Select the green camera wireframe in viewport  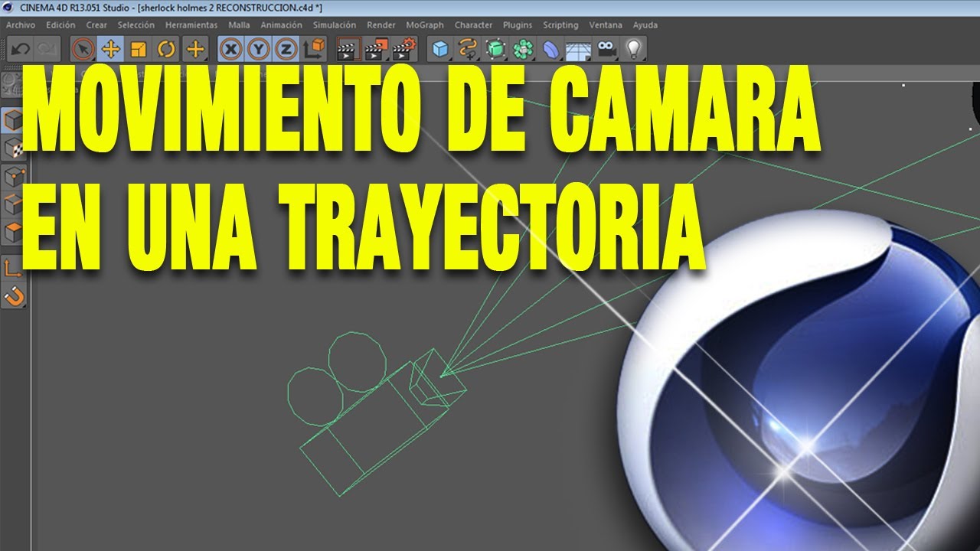375,413
